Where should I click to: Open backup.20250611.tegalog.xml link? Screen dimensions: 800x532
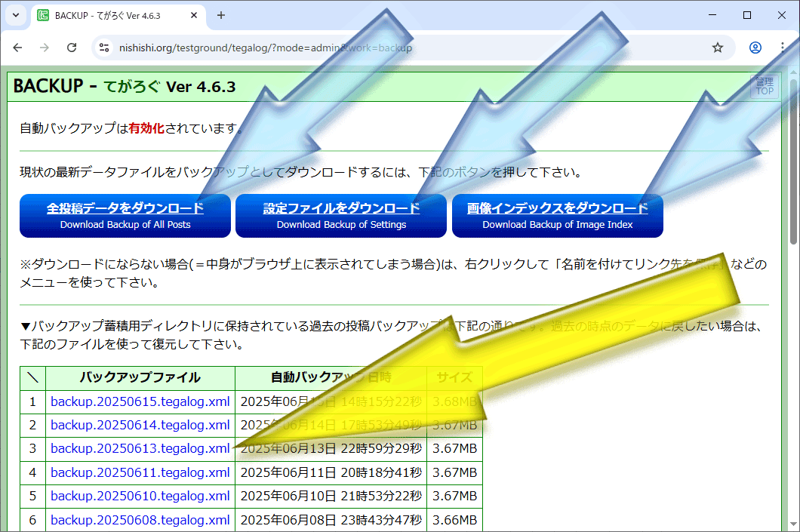click(x=140, y=472)
